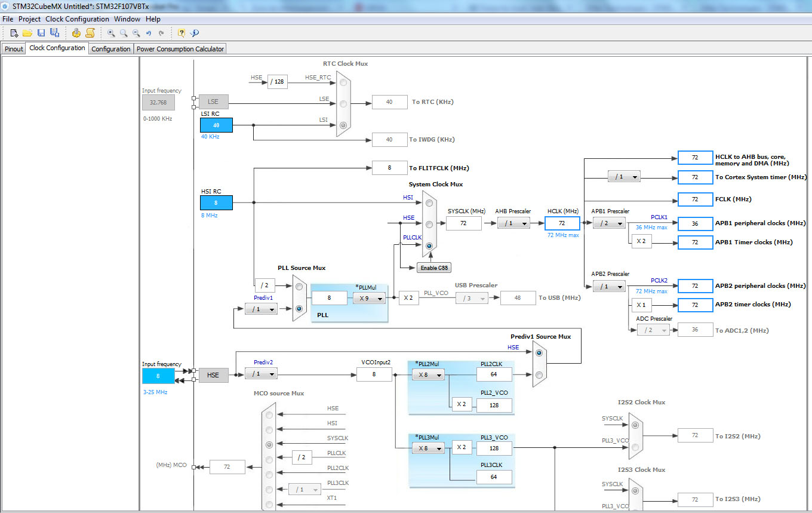Viewport: 812px width, 513px height.
Task: Click the Save As toolbar icon
Action: tap(54, 33)
